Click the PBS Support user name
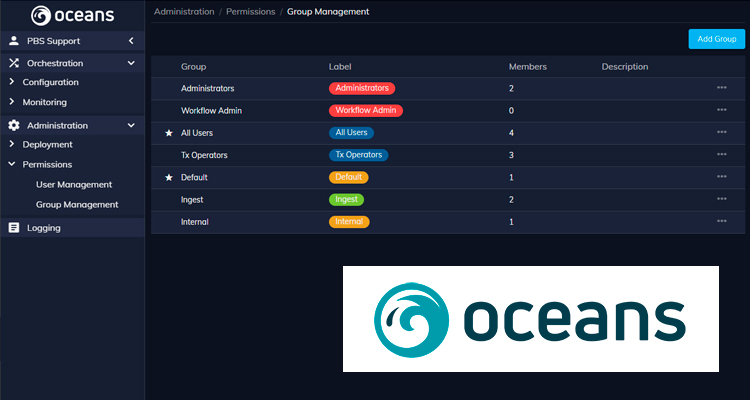 pyautogui.click(x=54, y=41)
